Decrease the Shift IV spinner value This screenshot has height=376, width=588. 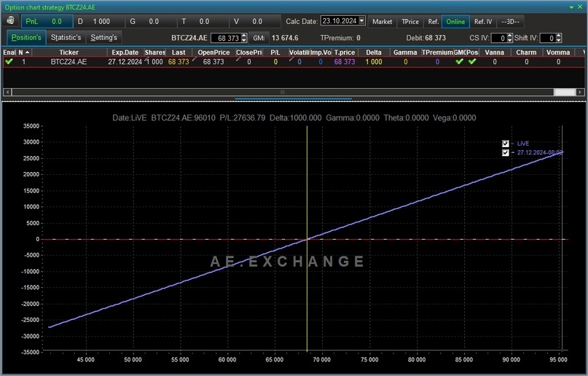pos(558,40)
